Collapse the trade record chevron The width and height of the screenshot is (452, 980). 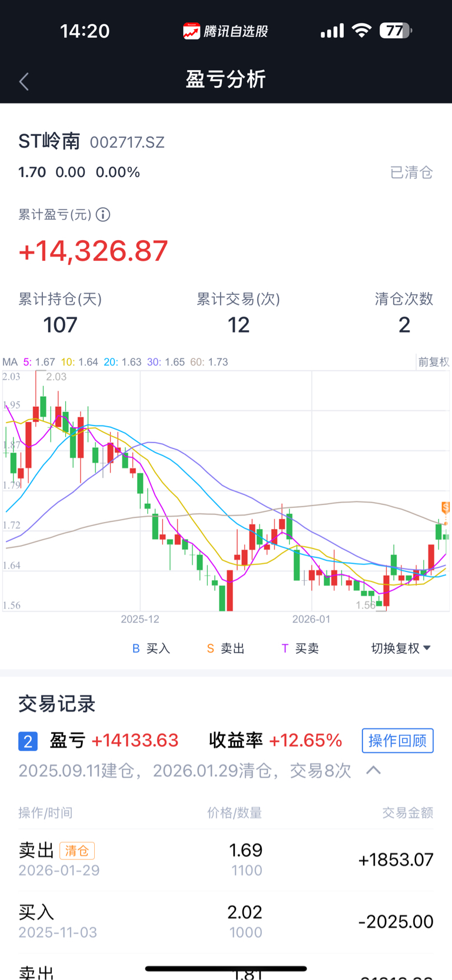[x=374, y=770]
